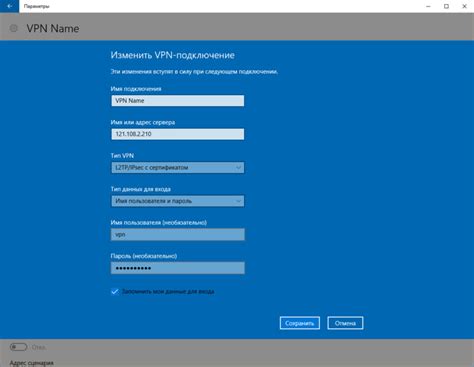Minimize the Параметры window
Image resolution: width=474 pixels, height=367 pixels.
(428, 6)
